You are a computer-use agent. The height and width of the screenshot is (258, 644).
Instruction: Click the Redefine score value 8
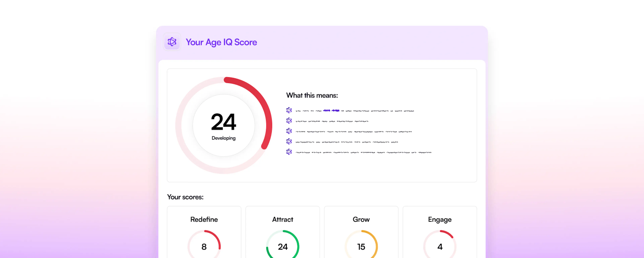click(204, 247)
